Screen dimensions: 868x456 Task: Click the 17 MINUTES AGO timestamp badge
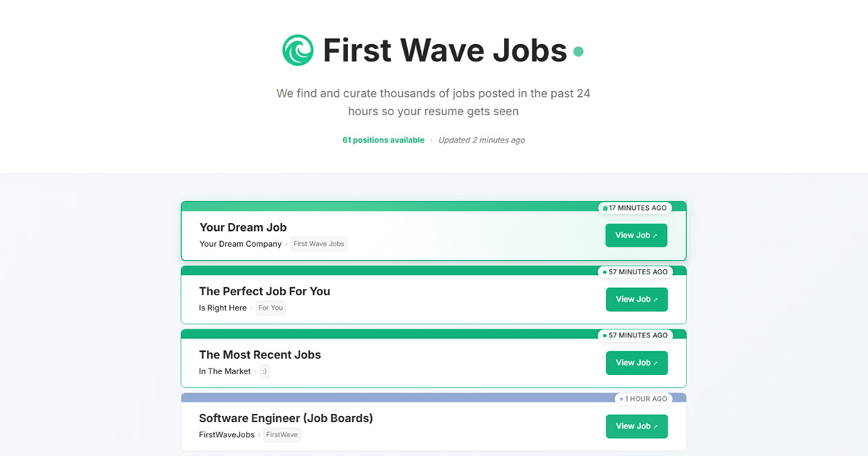[635, 208]
